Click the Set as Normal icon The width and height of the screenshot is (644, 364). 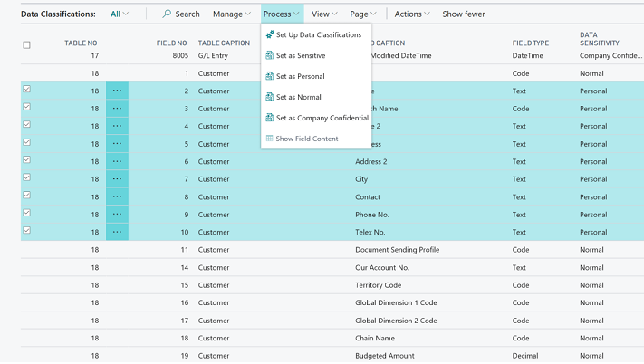269,97
